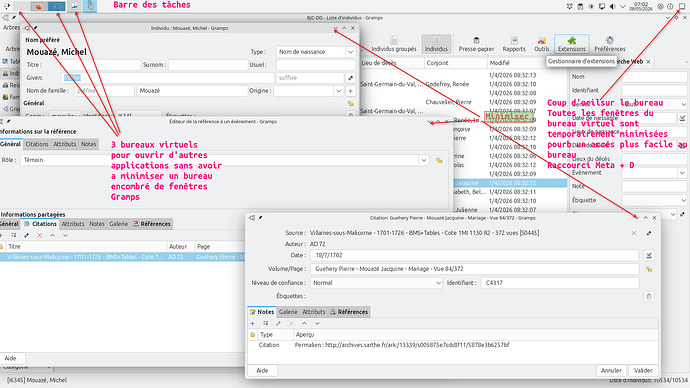Screen dimensions: 690x388
Task: Edit tag list button beside Étiquettes
Action: pos(649,296)
